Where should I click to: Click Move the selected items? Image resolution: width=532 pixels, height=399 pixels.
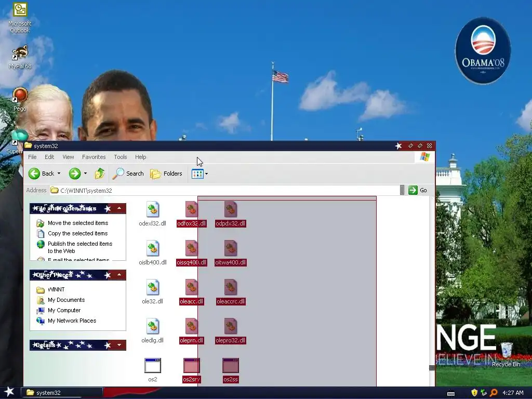coord(78,223)
